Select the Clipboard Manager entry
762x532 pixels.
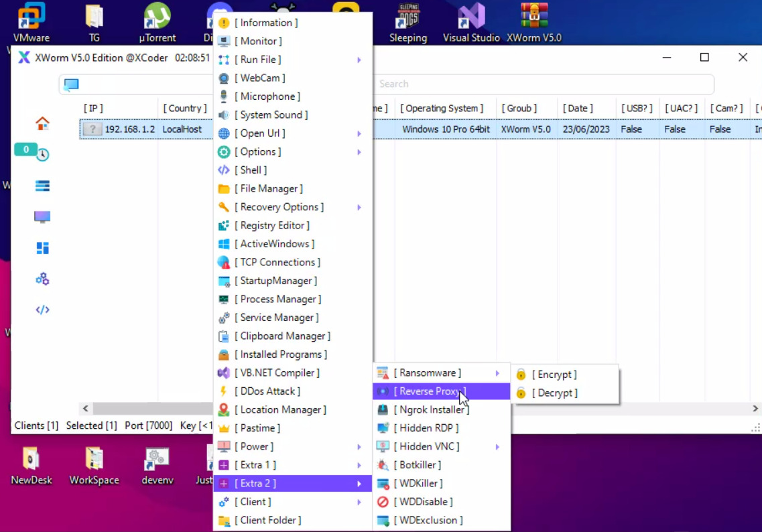point(293,336)
